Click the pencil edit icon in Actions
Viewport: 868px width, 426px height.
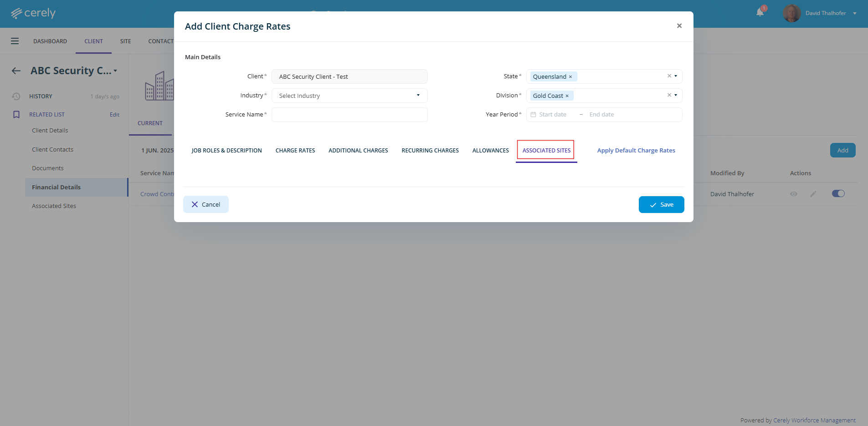813,194
